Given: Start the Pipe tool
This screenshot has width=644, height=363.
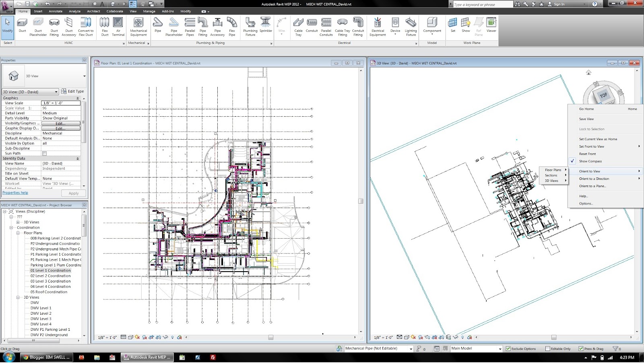Looking at the screenshot, I should click(x=158, y=25).
